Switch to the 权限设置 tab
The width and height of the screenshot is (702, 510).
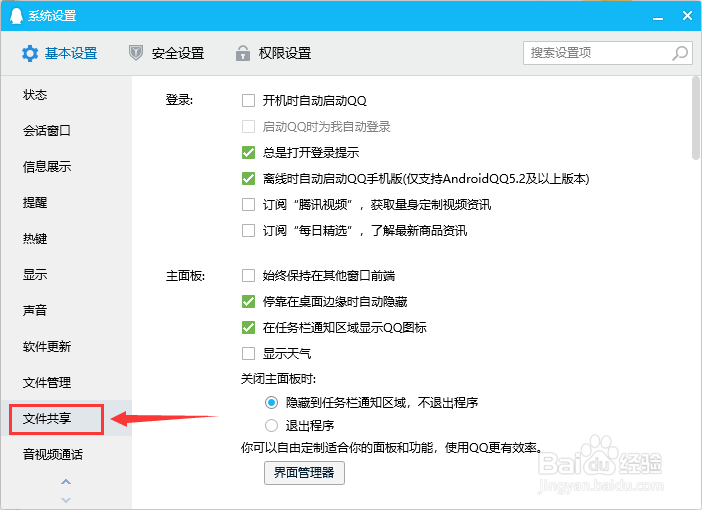click(274, 53)
